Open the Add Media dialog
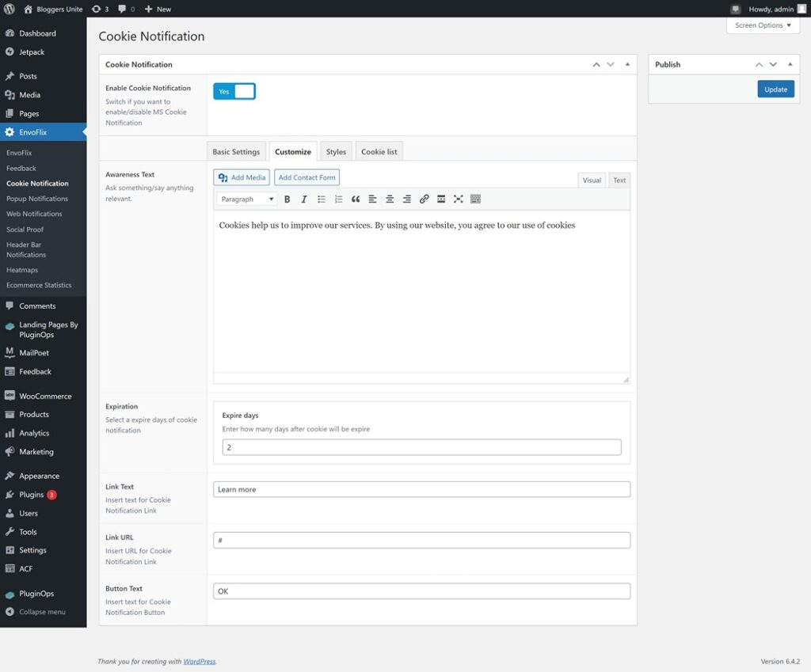 [x=241, y=177]
